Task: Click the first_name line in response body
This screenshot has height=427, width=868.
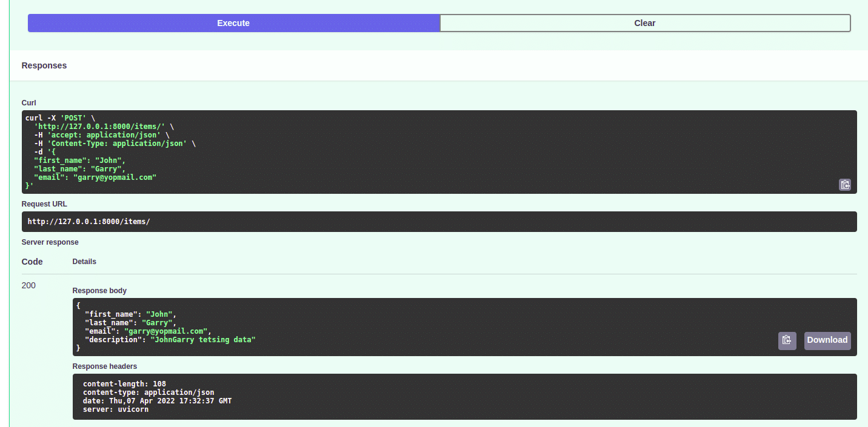Action: click(130, 314)
